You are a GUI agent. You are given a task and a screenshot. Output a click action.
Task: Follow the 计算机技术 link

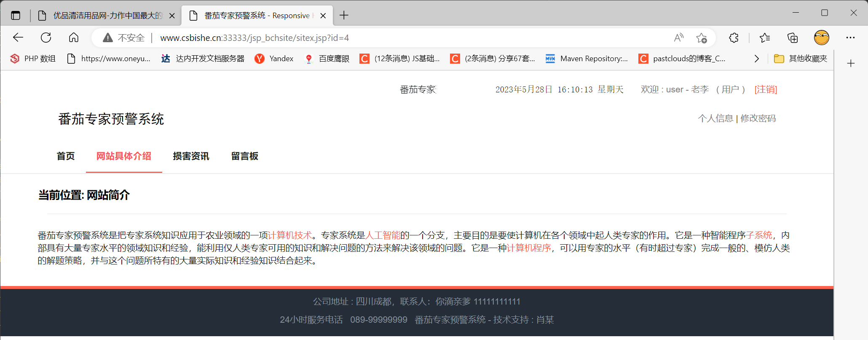[290, 235]
